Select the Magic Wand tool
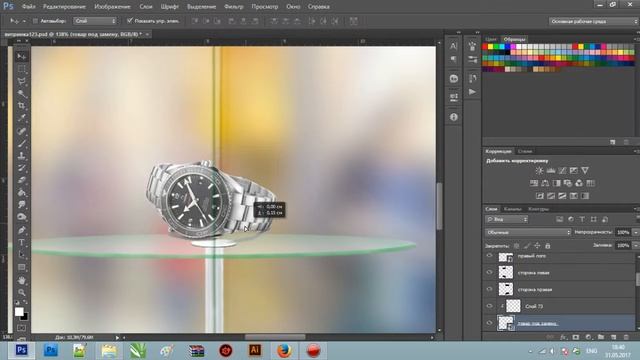Image resolution: width=640 pixels, height=360 pixels. coord(22,93)
